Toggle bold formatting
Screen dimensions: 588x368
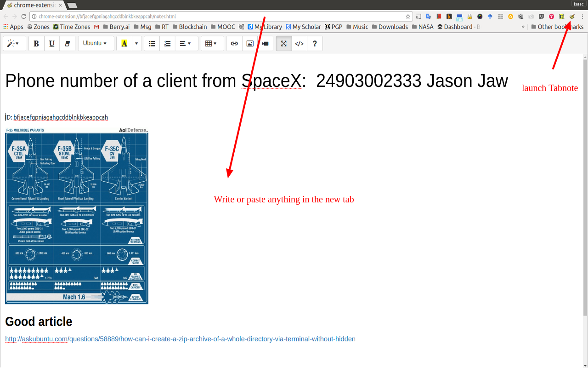pos(36,44)
